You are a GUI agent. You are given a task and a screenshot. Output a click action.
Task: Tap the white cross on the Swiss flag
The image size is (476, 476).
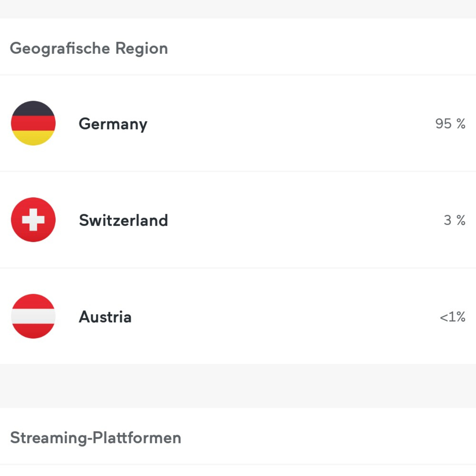coord(33,220)
